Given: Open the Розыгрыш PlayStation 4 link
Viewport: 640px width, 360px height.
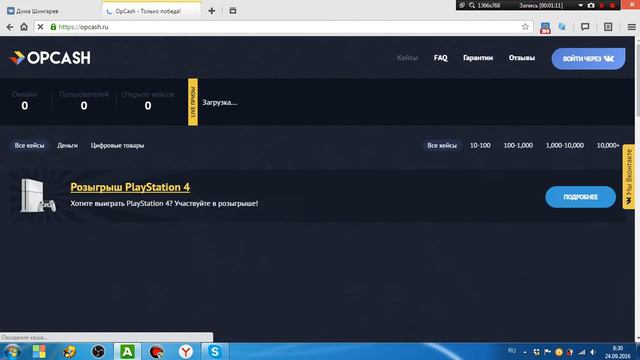Looking at the screenshot, I should click(130, 187).
